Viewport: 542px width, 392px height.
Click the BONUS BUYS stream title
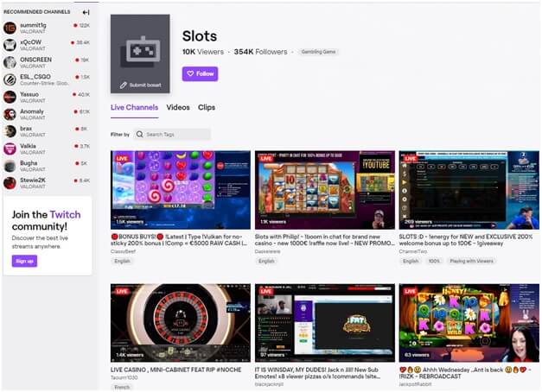(179, 240)
